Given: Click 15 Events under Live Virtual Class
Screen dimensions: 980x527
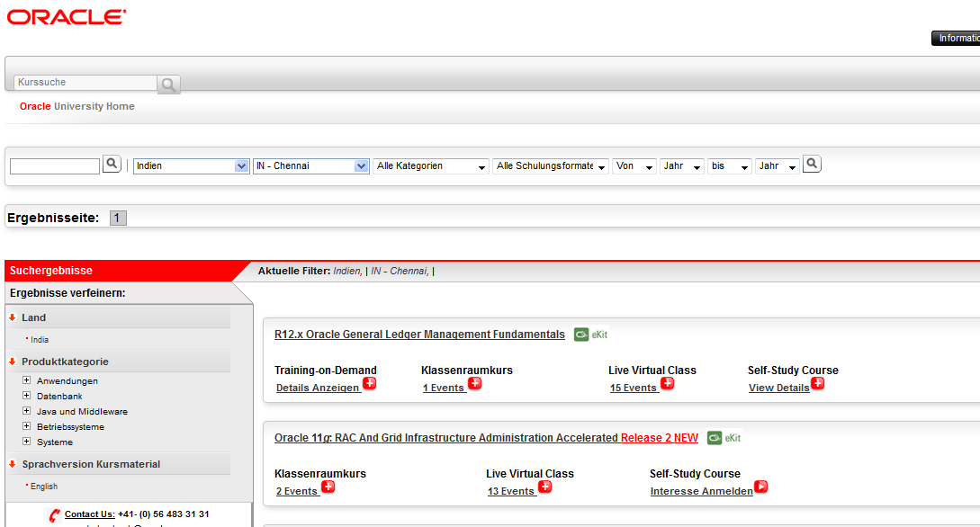Looking at the screenshot, I should [x=634, y=388].
